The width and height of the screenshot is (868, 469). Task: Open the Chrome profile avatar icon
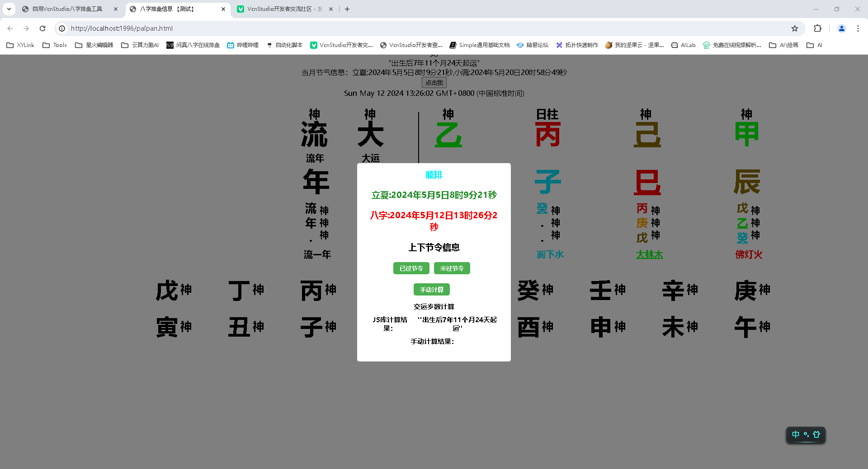click(x=841, y=28)
